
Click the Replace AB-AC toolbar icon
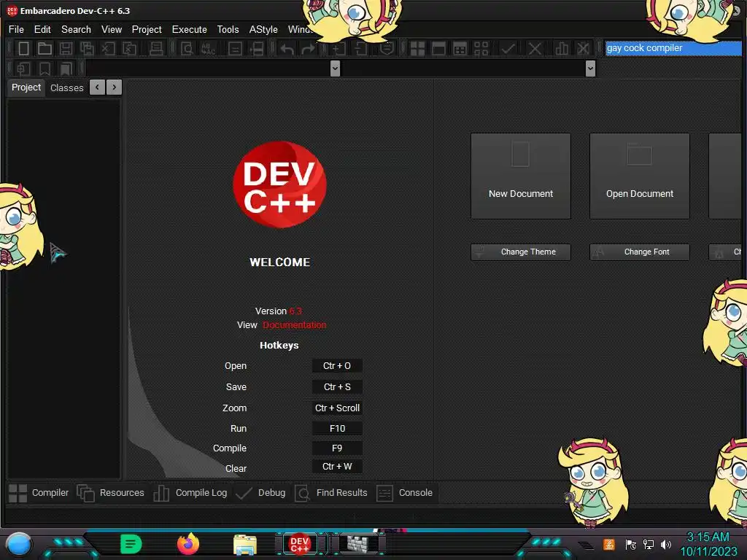click(209, 49)
